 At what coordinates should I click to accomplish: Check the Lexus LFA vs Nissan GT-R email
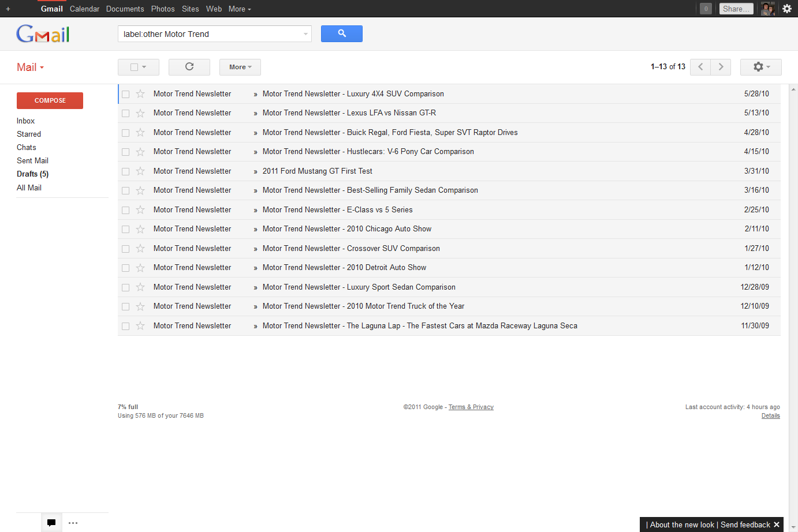[x=125, y=113]
